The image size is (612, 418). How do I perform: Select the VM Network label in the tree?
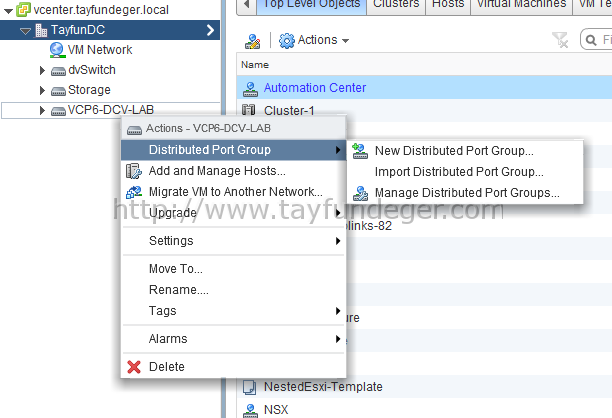pyautogui.click(x=100, y=50)
